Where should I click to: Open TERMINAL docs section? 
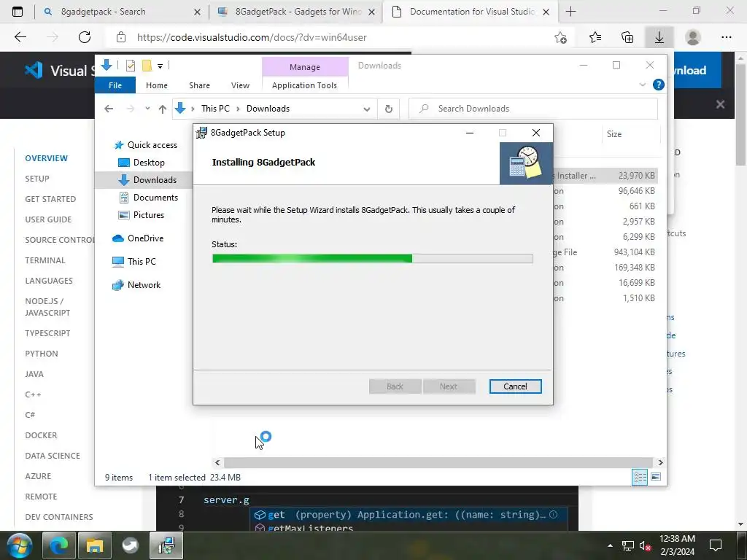click(45, 260)
